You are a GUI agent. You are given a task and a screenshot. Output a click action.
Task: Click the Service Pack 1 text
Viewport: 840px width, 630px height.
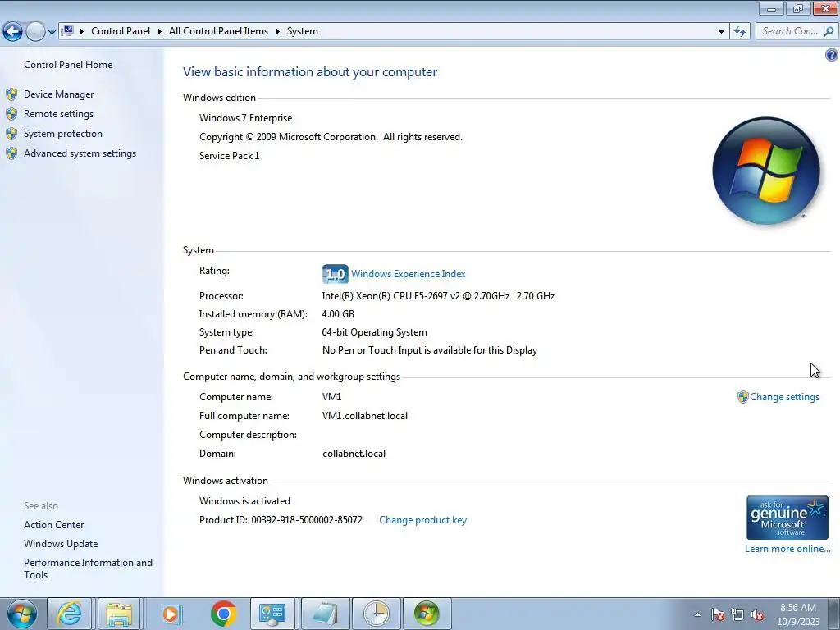(230, 156)
